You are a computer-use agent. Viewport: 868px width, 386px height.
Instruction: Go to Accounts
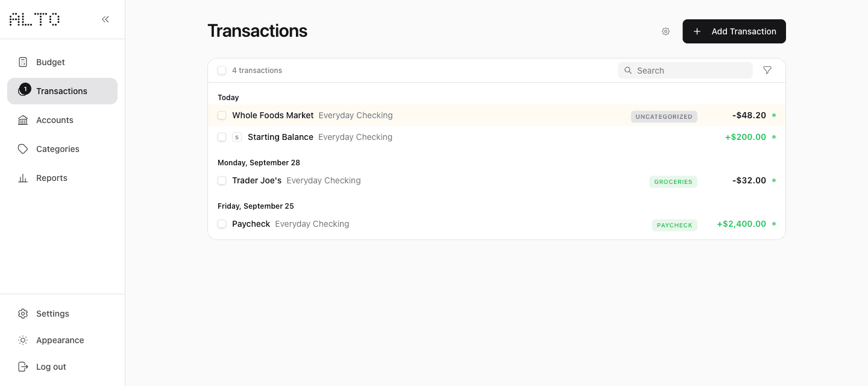62,120
